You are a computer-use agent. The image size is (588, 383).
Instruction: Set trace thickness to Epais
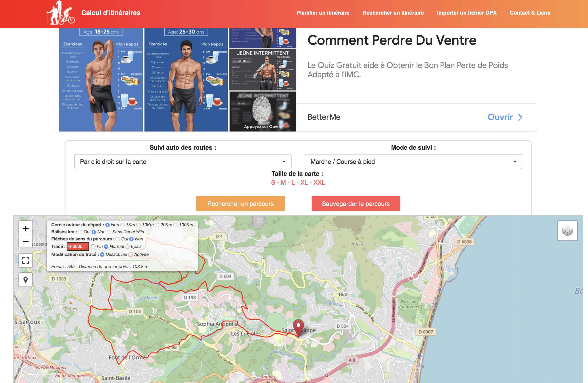(x=127, y=246)
